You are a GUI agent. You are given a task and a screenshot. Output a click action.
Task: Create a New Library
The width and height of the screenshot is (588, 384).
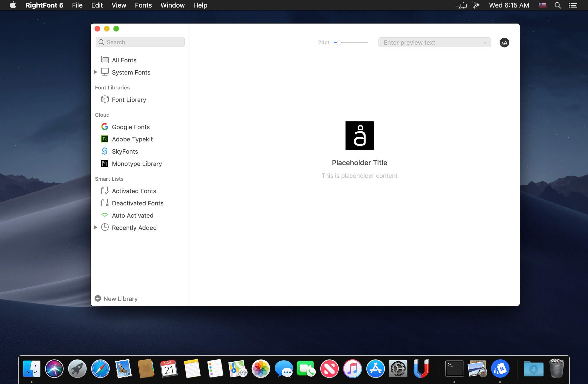click(116, 299)
